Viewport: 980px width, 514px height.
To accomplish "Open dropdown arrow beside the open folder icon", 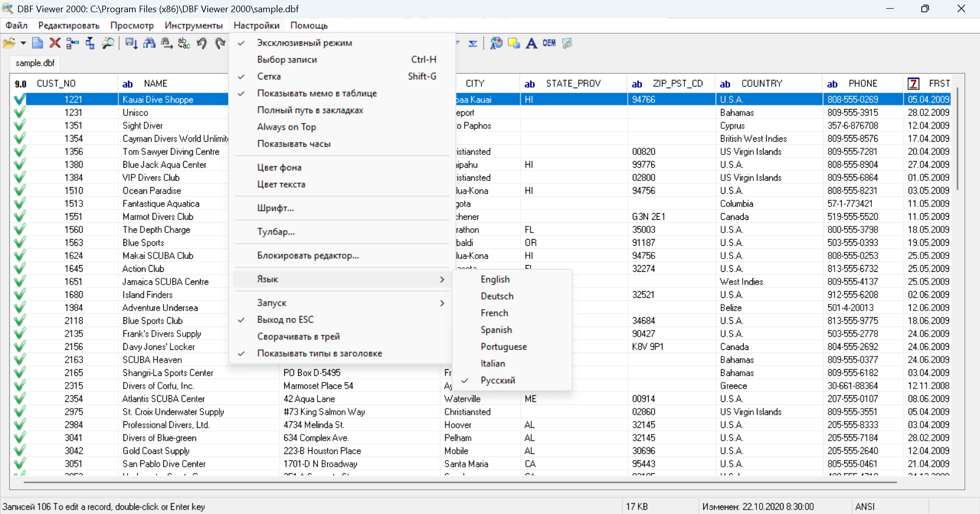I will [23, 43].
